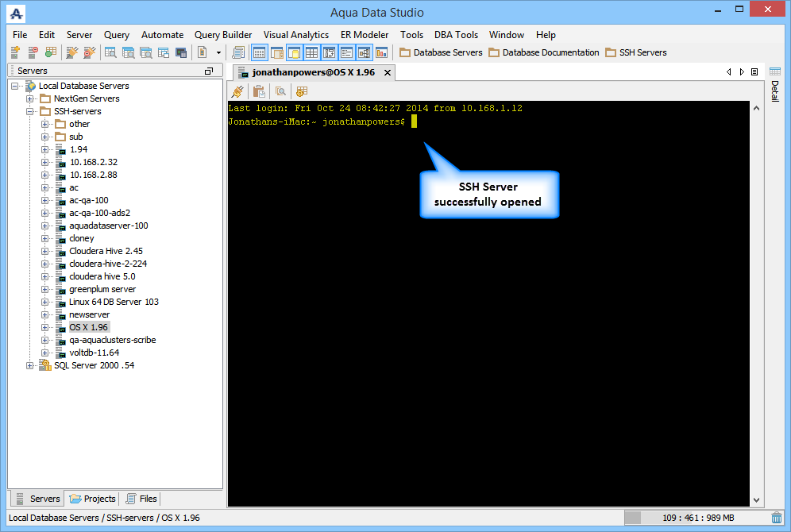Viewport: 791px width, 532px height.
Task: Click the paste clipboard icon in terminal toolbar
Action: point(259,91)
